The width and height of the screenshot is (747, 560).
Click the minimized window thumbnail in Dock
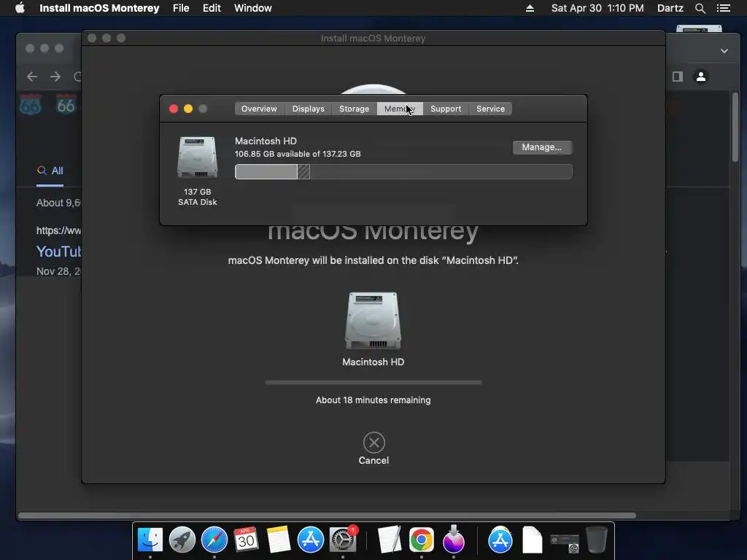tap(565, 542)
